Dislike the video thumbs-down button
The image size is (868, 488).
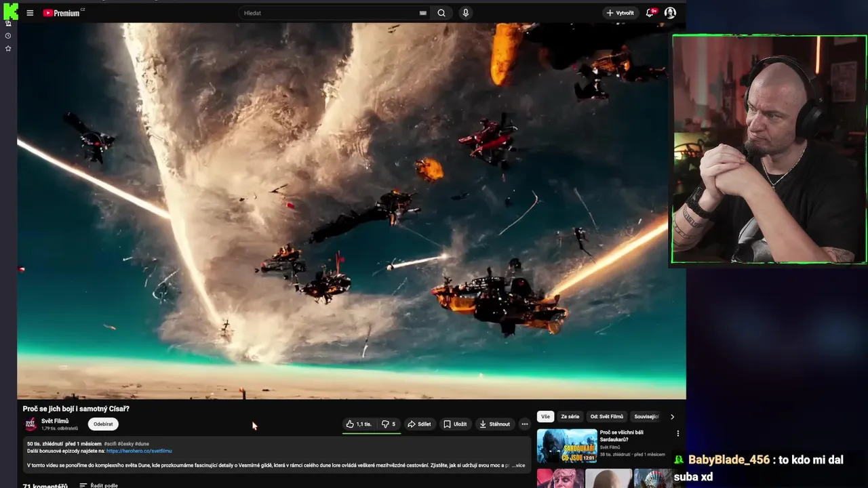coord(389,424)
